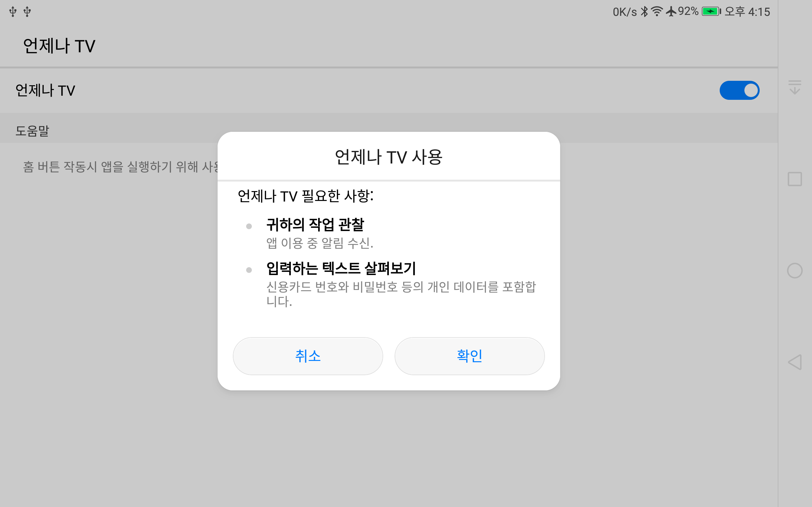Tap the Wi-Fi status icon
The height and width of the screenshot is (507, 812).
657,11
